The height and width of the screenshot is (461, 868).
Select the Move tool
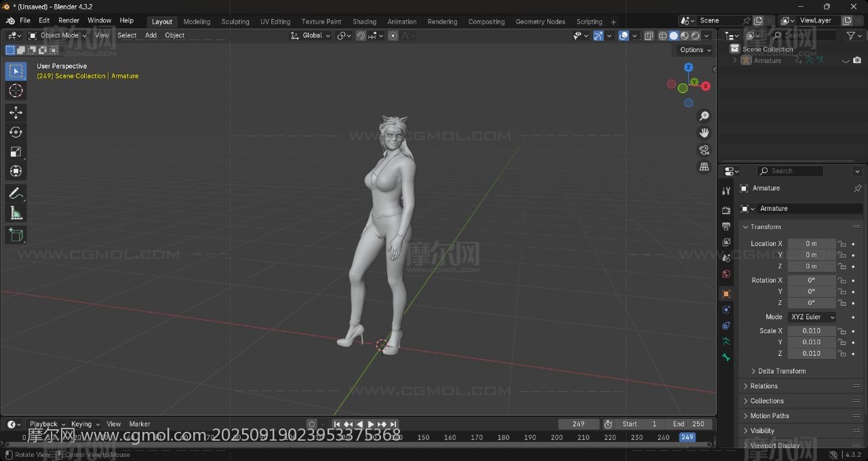point(16,113)
